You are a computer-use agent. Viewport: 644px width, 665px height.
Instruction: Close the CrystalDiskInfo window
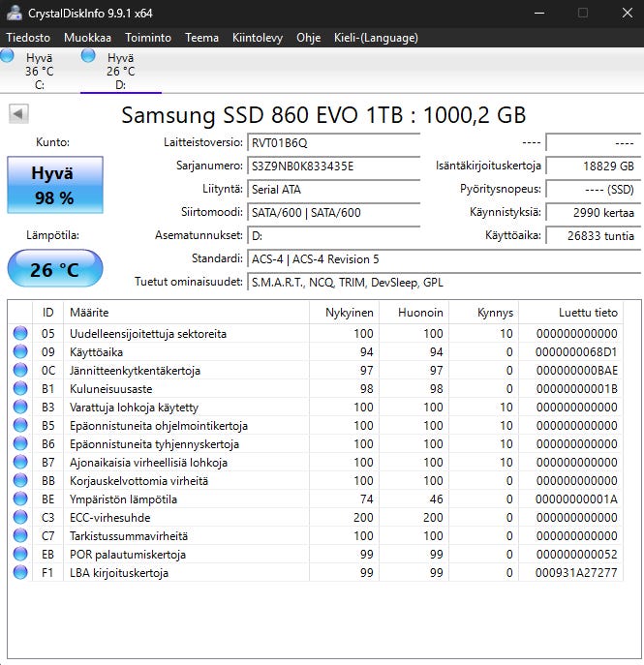[627, 14]
